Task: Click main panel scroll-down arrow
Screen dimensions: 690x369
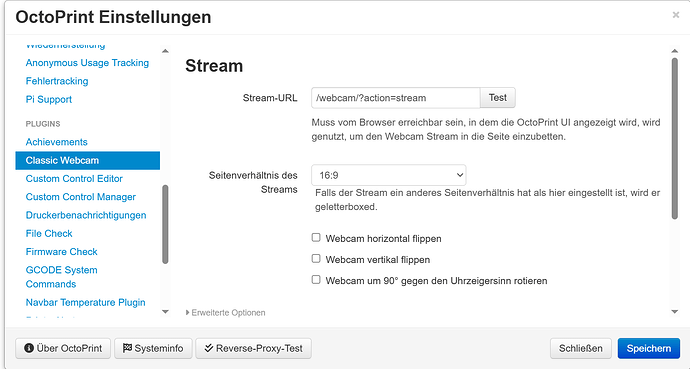Action: click(675, 312)
